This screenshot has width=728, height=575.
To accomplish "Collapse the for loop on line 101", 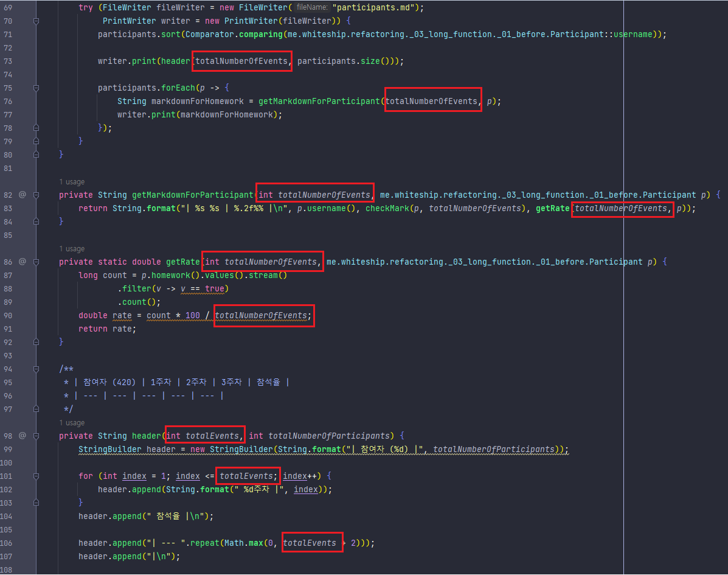I will click(x=36, y=476).
